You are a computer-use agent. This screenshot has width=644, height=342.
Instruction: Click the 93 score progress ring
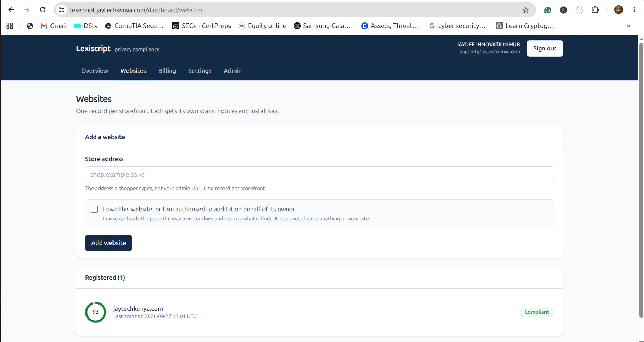96,312
